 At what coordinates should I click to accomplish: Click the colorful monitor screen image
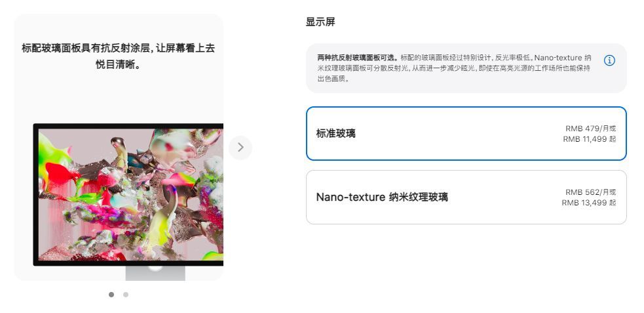[131, 194]
